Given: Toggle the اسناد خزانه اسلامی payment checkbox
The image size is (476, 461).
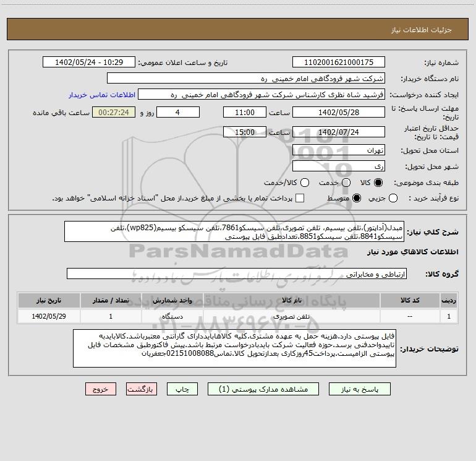Looking at the screenshot, I should tap(300, 199).
